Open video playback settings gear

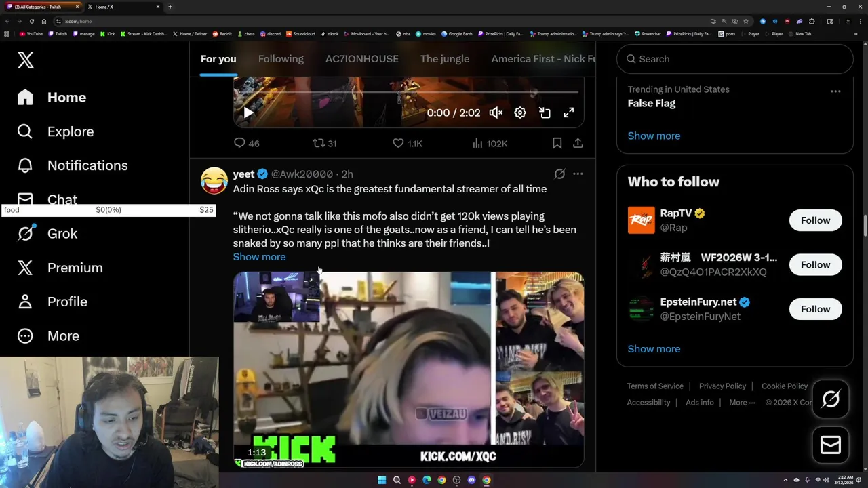pos(520,113)
